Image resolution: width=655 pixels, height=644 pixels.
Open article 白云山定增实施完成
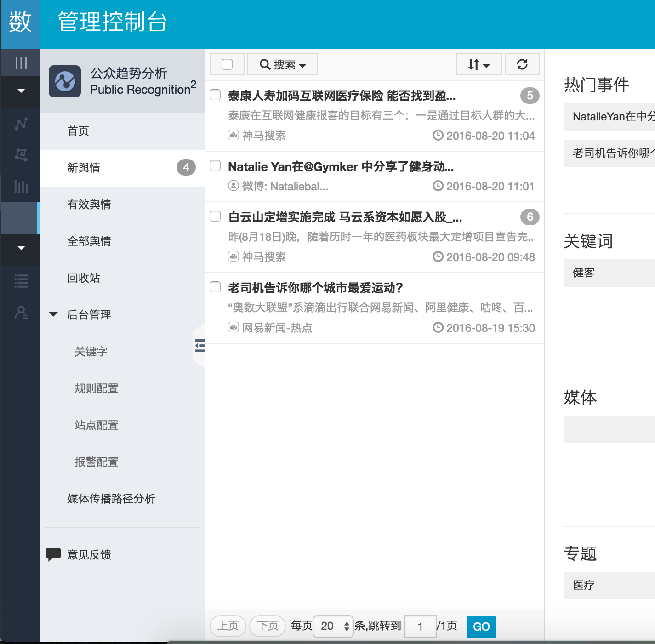(x=345, y=217)
